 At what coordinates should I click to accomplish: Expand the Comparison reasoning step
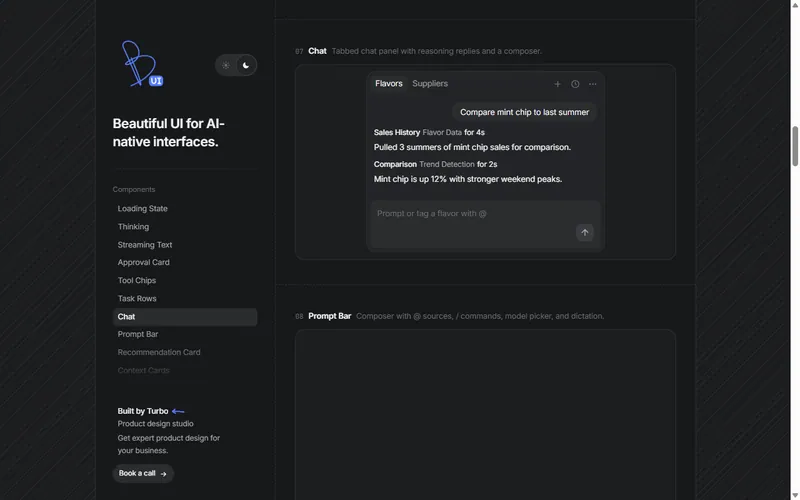point(435,164)
